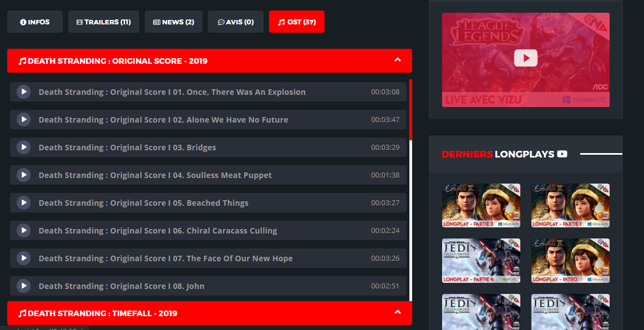The height and width of the screenshot is (330, 644).
Task: Play track 06. Chiral Caracass Culling
Action: click(23, 230)
